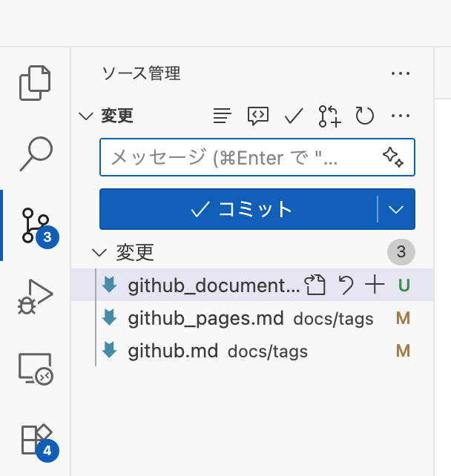Click the markdown icon beside github_pages.md
This screenshot has height=476, width=451.
point(109,317)
